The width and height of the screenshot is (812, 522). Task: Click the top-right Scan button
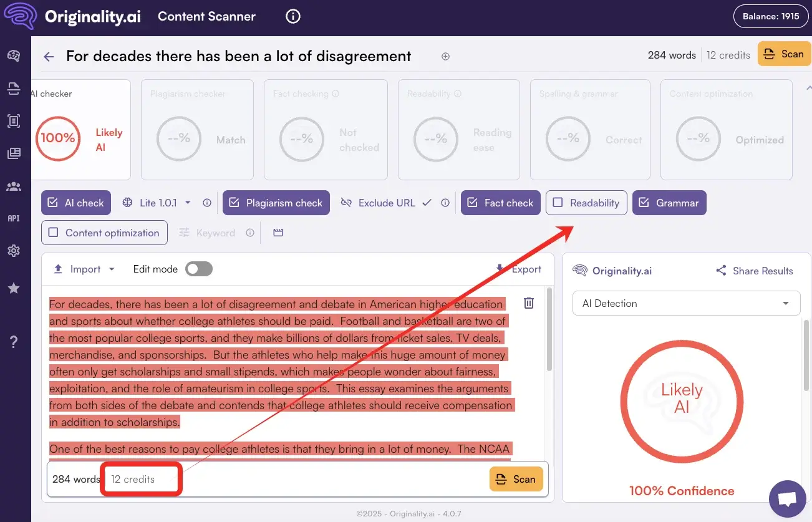(x=784, y=54)
